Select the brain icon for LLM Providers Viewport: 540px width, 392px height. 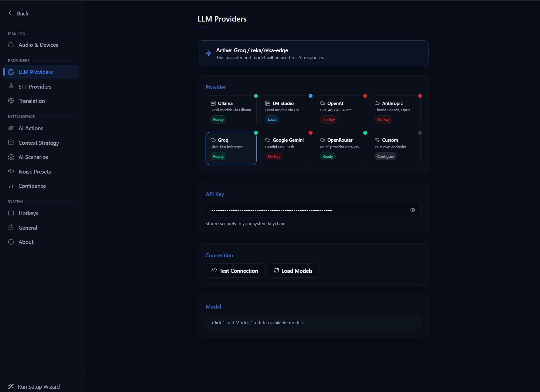pos(11,72)
